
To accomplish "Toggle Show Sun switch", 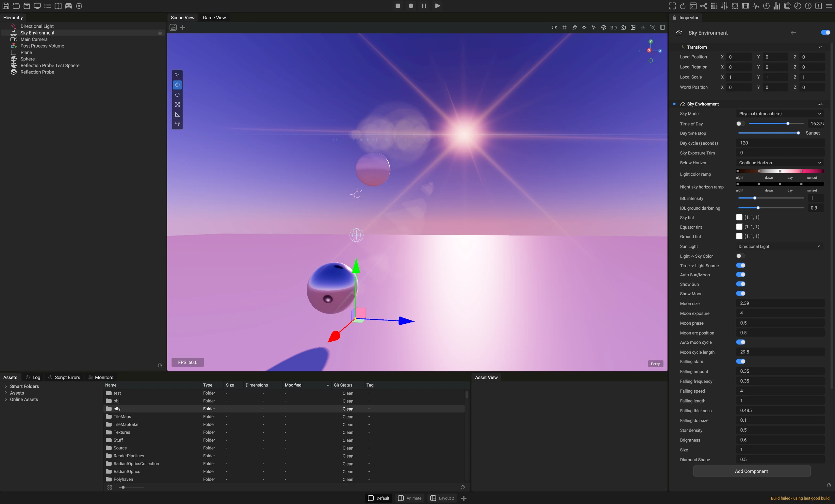I will 741,284.
